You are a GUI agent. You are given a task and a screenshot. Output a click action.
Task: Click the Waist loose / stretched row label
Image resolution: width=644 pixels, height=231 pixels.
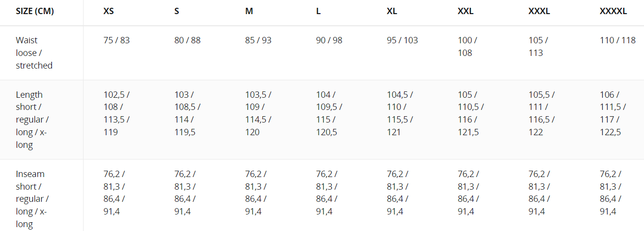[x=34, y=53]
